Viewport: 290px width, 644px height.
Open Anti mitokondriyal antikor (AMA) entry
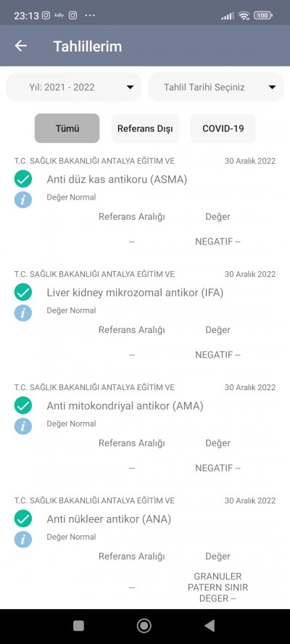[x=125, y=406]
